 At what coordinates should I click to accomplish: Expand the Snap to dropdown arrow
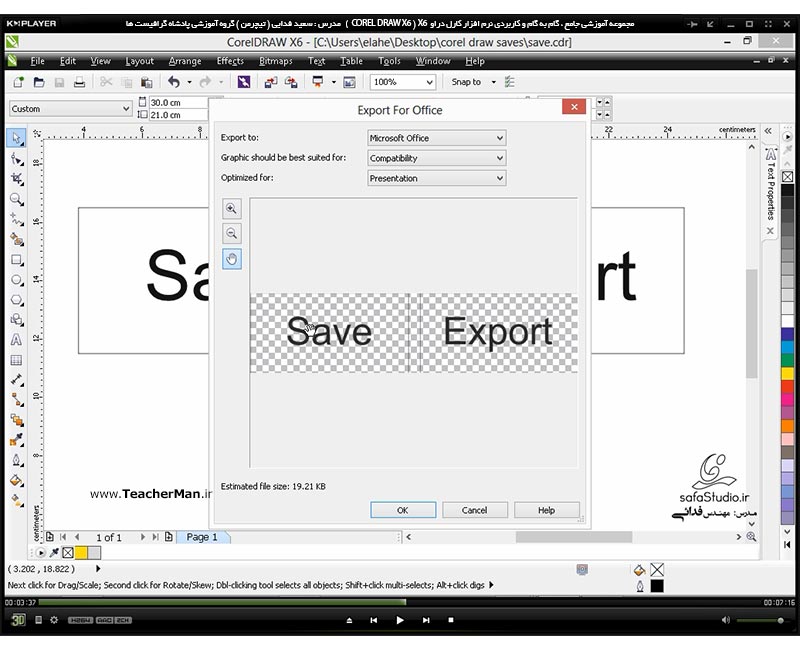(x=493, y=82)
